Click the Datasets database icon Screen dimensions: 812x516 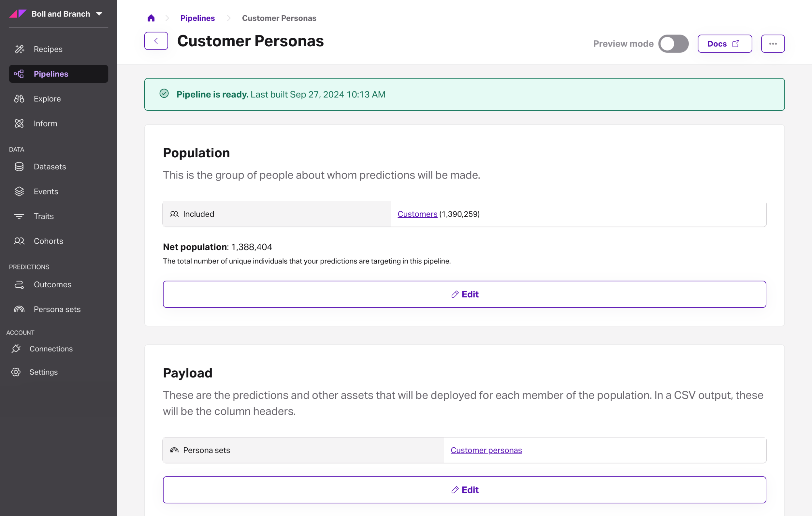point(19,167)
